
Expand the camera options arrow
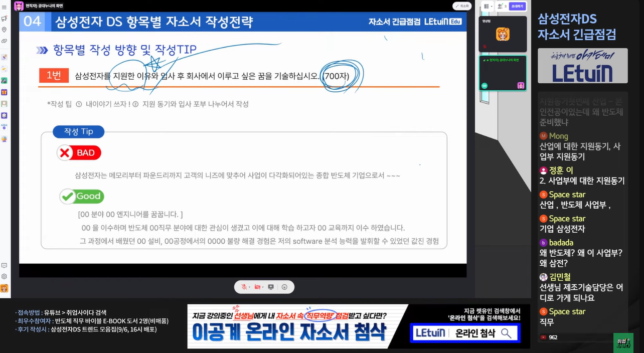point(263,287)
